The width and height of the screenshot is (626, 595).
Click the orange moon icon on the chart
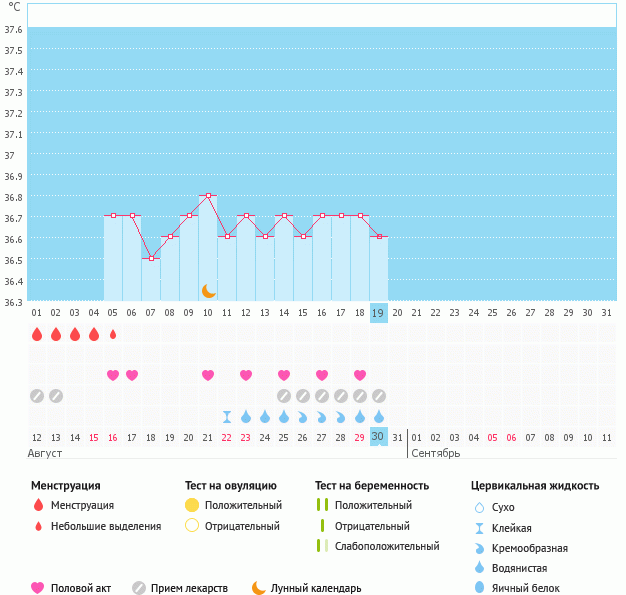[208, 291]
